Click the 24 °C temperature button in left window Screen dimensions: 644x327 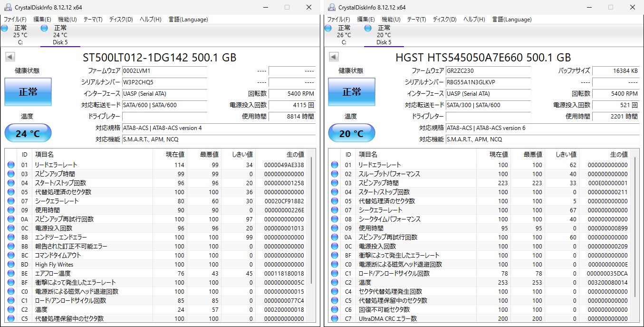pyautogui.click(x=28, y=133)
